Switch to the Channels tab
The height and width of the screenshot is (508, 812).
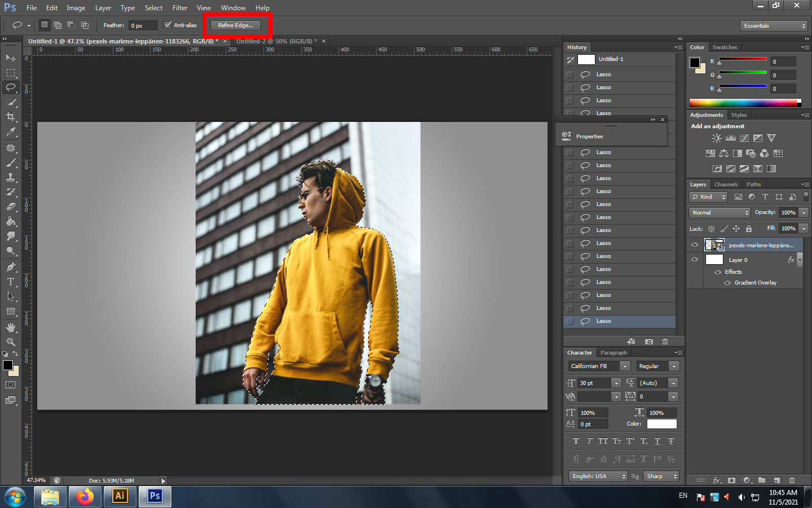tap(726, 185)
